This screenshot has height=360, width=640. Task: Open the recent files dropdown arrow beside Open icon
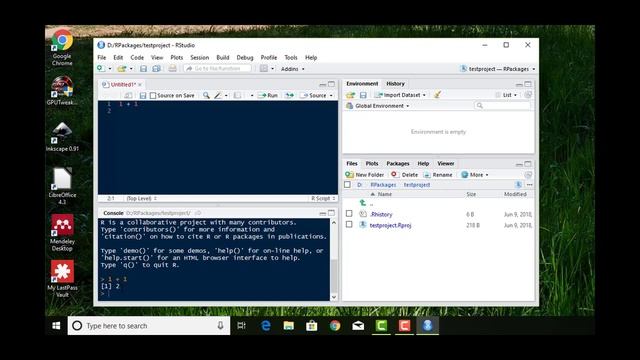(x=131, y=69)
